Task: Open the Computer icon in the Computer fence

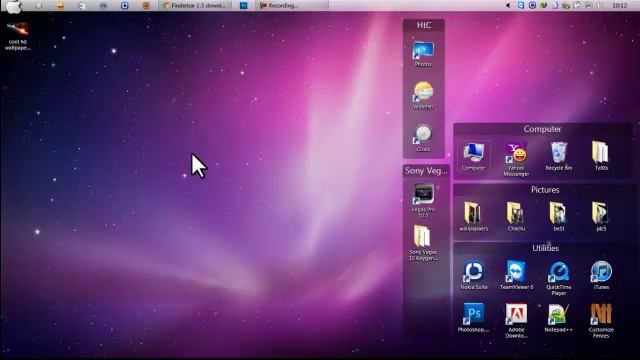Action: (473, 157)
